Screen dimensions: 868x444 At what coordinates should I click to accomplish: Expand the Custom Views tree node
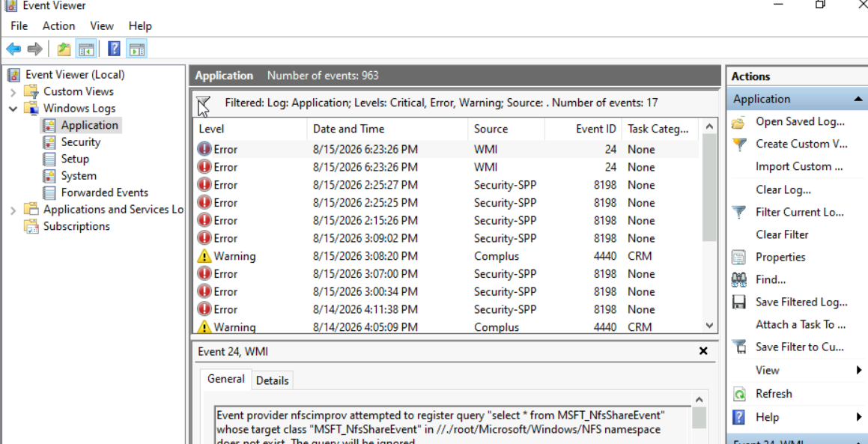pyautogui.click(x=13, y=91)
